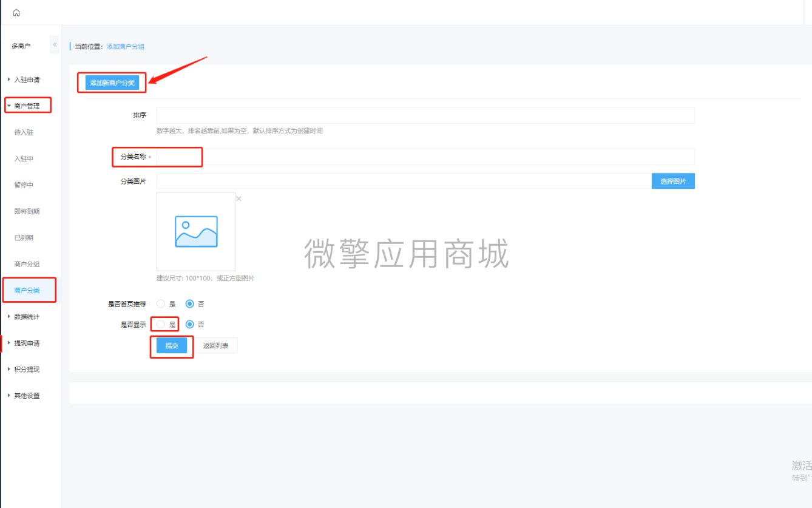812x508 pixels.
Task: Click the 添加新商户分类 button
Action: point(112,83)
